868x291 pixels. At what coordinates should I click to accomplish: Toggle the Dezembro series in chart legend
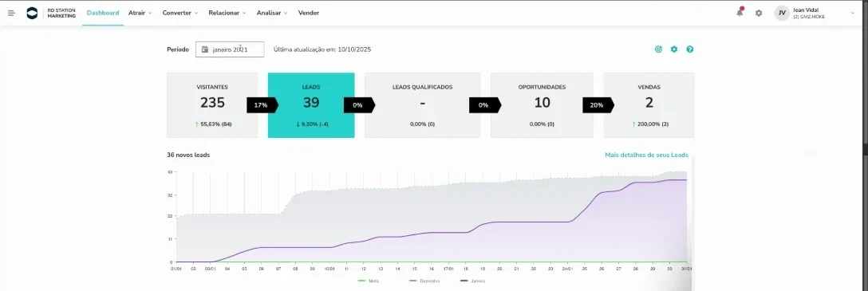(424, 281)
